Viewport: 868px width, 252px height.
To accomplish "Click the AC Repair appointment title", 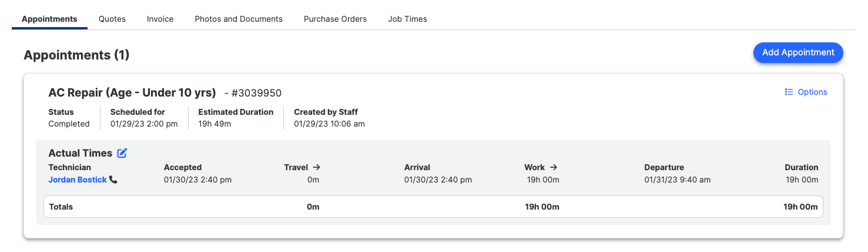I will [132, 92].
